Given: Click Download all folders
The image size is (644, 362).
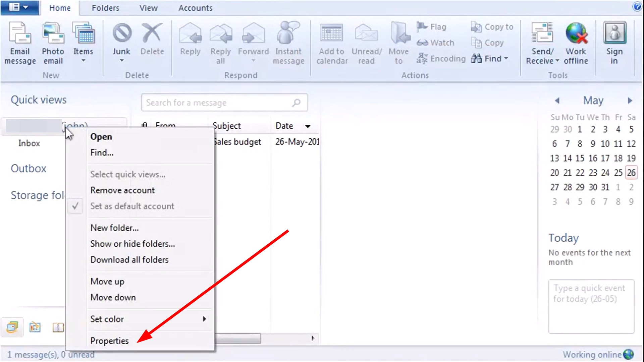Looking at the screenshot, I should point(129,260).
